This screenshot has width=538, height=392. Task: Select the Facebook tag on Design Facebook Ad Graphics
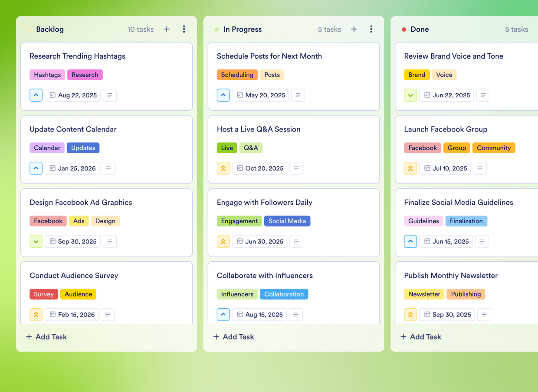(x=48, y=221)
